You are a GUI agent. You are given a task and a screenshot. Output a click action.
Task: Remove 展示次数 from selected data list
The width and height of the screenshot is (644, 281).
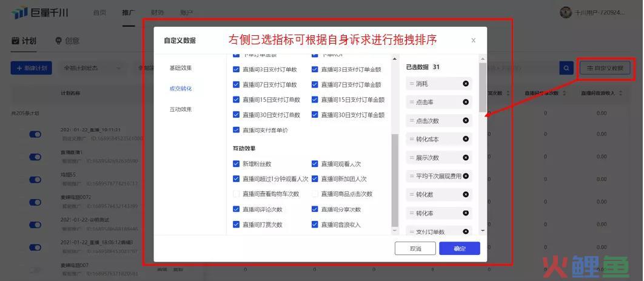pyautogui.click(x=466, y=158)
